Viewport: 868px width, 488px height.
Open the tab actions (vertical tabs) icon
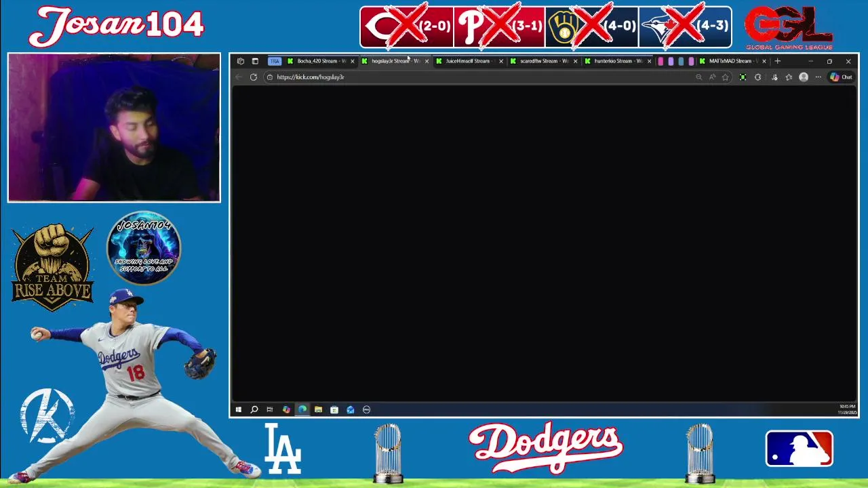tap(255, 61)
